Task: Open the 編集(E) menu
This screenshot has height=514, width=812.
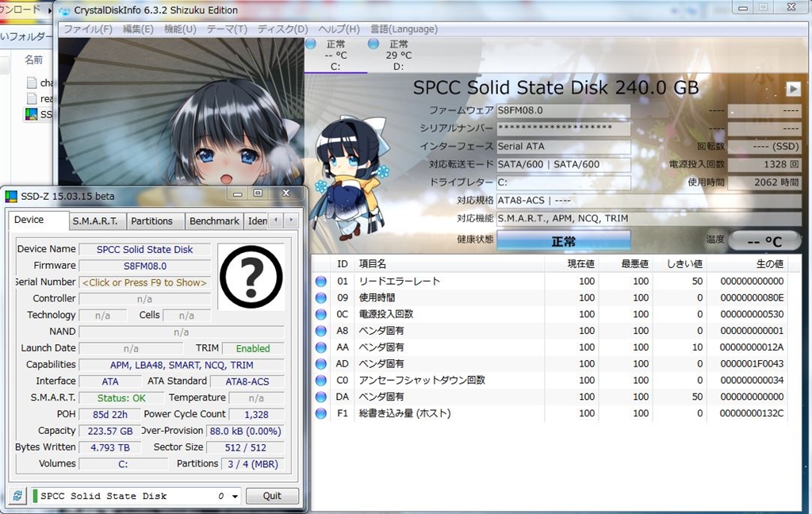Action: tap(138, 29)
